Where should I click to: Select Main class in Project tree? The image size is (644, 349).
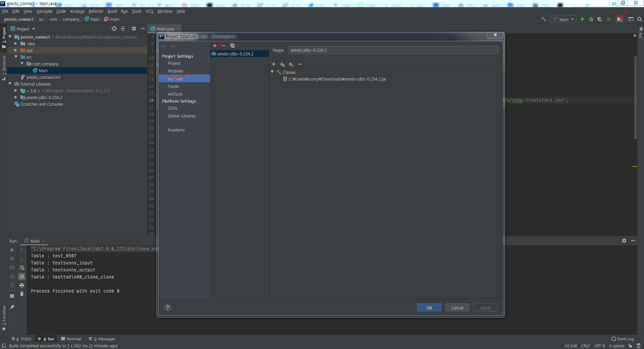click(x=43, y=70)
